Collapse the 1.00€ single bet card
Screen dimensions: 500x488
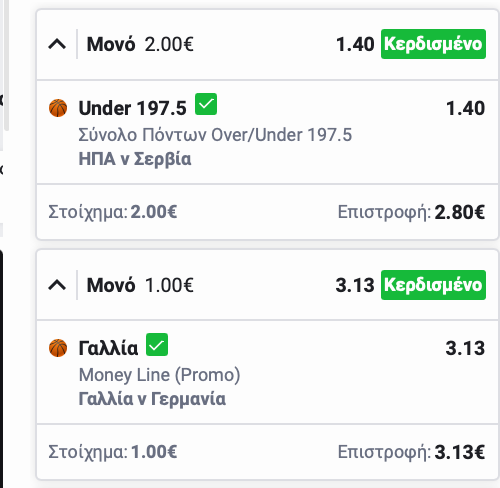point(57,285)
